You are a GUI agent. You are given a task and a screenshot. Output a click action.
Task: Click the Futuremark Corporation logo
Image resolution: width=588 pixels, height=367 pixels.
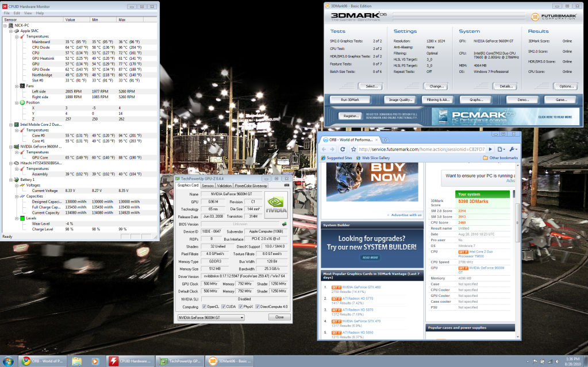(x=554, y=17)
